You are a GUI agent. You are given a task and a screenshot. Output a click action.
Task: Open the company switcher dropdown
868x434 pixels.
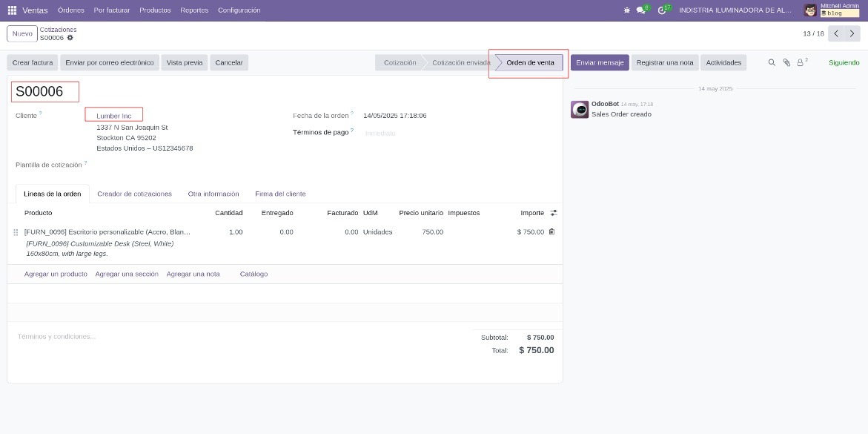735,10
